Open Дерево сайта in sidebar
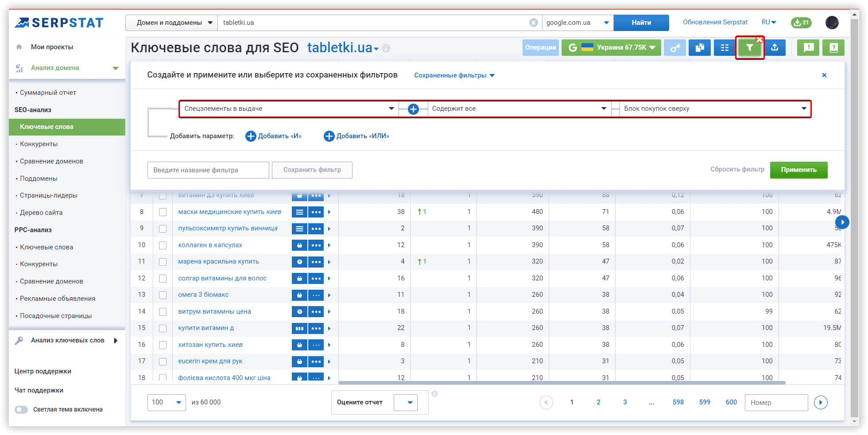The width and height of the screenshot is (868, 435). coord(41,213)
